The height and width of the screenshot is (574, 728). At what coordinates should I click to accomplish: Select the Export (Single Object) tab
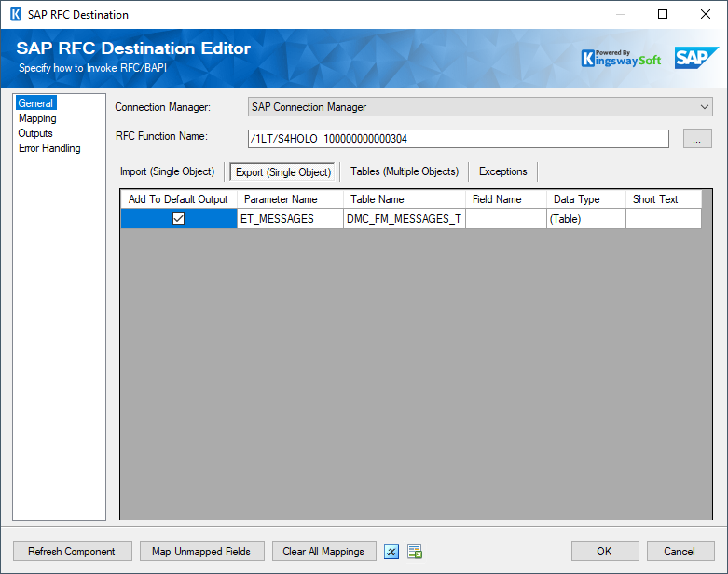coord(282,172)
